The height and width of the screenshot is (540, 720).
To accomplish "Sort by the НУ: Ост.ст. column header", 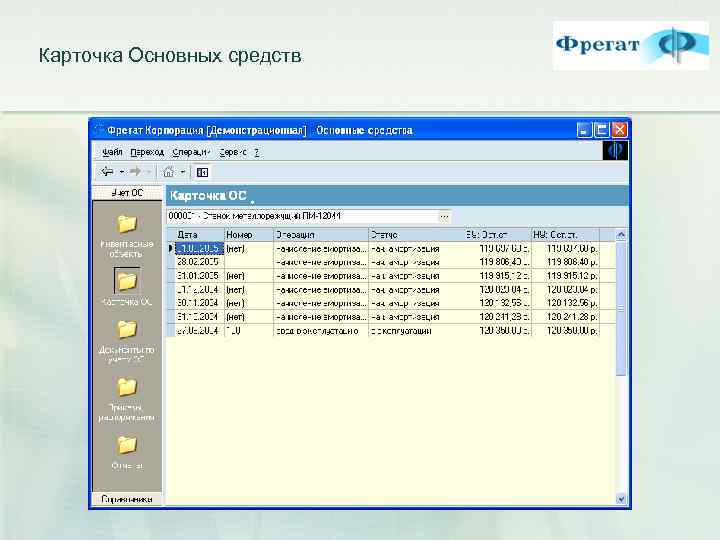I will [x=566, y=235].
